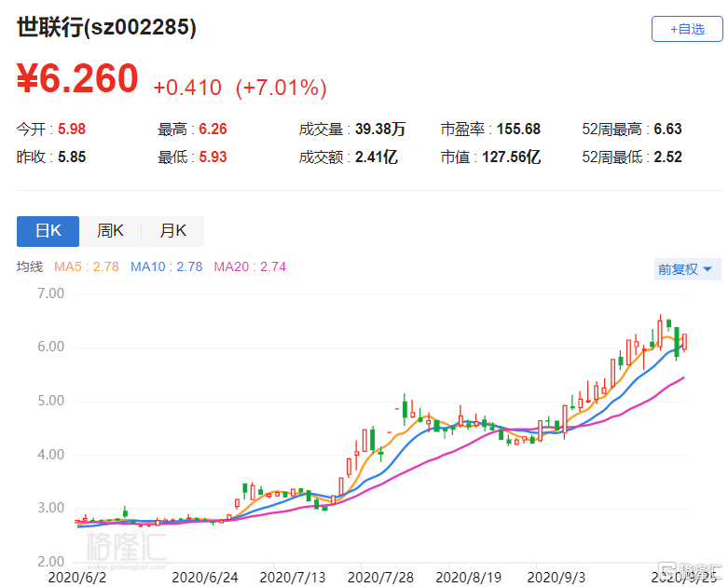This screenshot has height=587, width=728.
Task: Click the 2020/9/3 date axis label
Action: click(556, 578)
